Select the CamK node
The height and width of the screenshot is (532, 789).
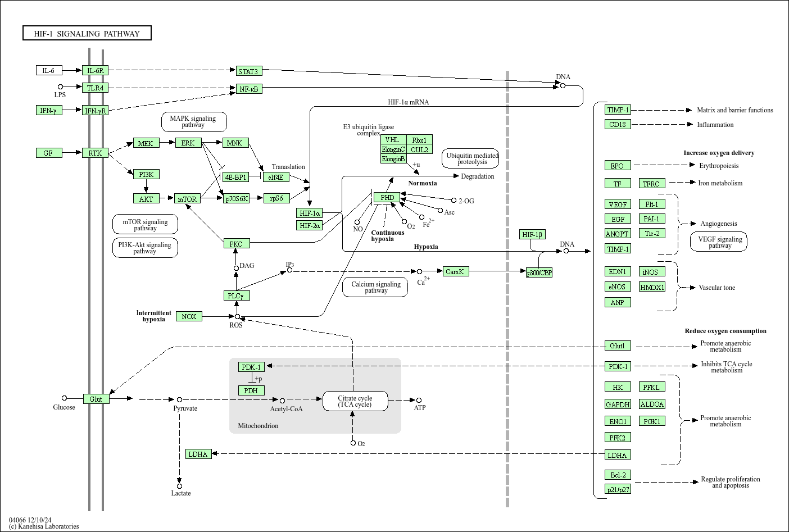click(x=456, y=271)
